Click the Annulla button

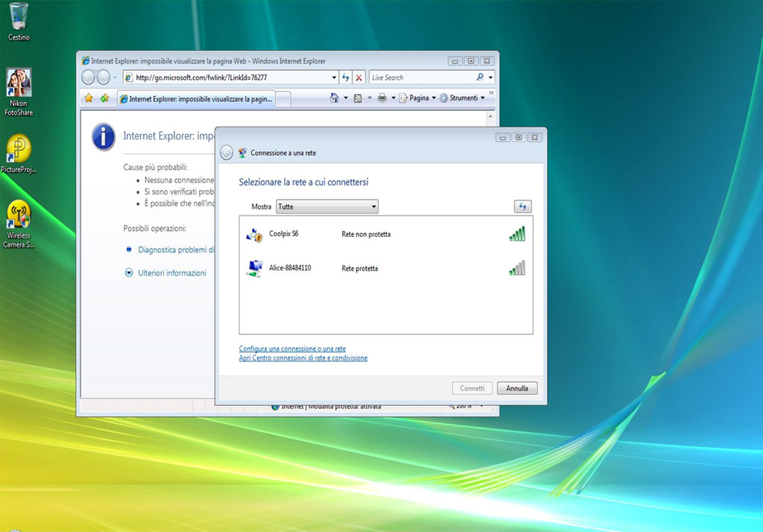pyautogui.click(x=517, y=388)
